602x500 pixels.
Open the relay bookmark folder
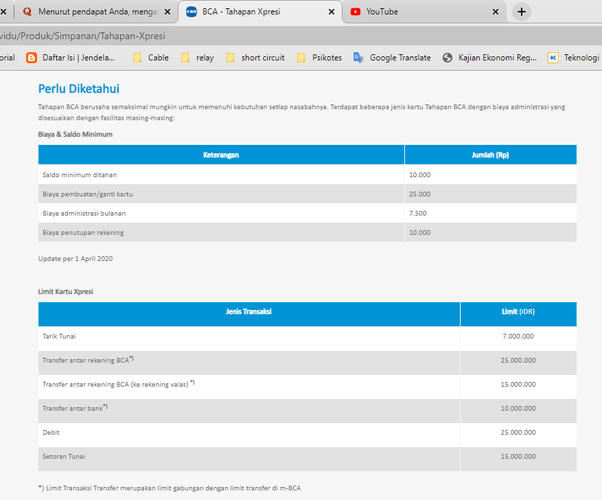197,58
